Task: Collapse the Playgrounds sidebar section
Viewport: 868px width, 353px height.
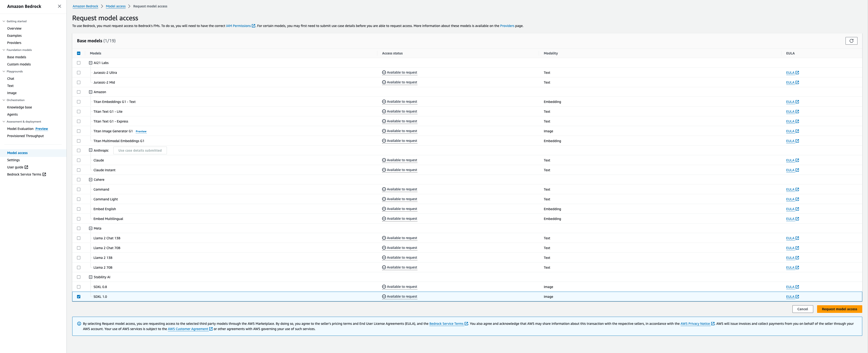Action: tap(4, 71)
